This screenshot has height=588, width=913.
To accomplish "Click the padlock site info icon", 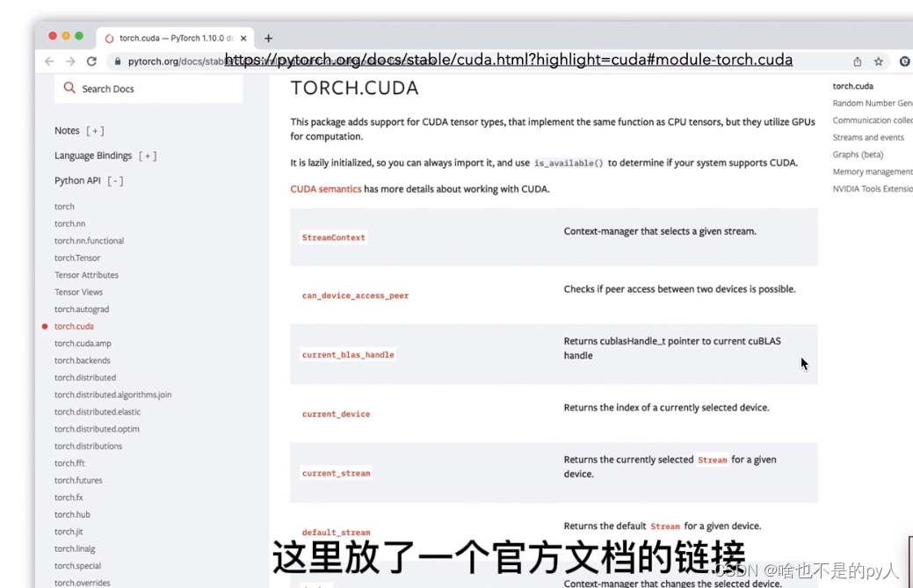I will click(x=118, y=62).
